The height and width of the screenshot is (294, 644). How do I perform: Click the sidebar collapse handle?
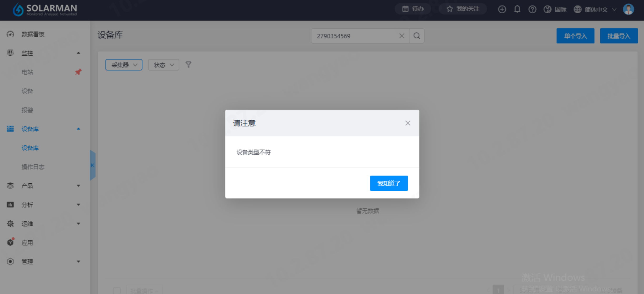(x=92, y=165)
